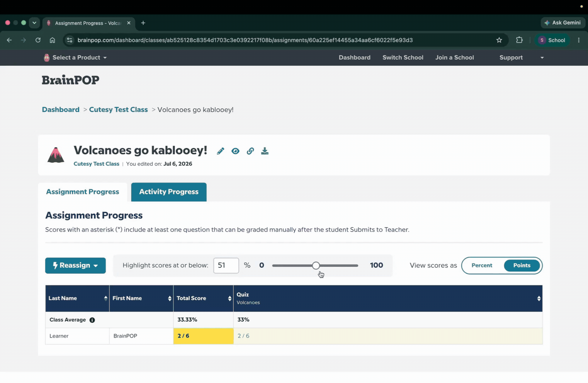Click the highlight score percentage input field
Image resolution: width=588 pixels, height=383 pixels.
click(x=226, y=265)
